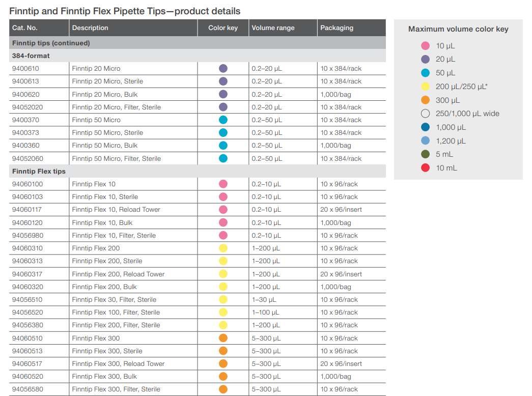Image resolution: width=532 pixels, height=396 pixels.
Task: Select catalog number 94056580
Action: (27, 389)
